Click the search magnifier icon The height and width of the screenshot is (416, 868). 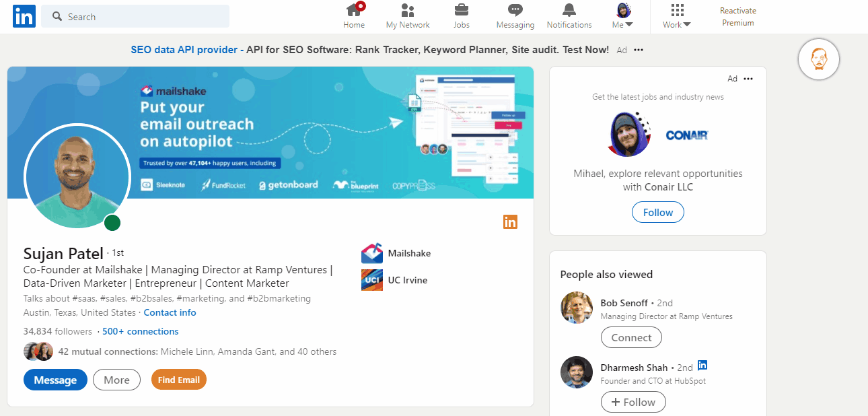coord(57,16)
